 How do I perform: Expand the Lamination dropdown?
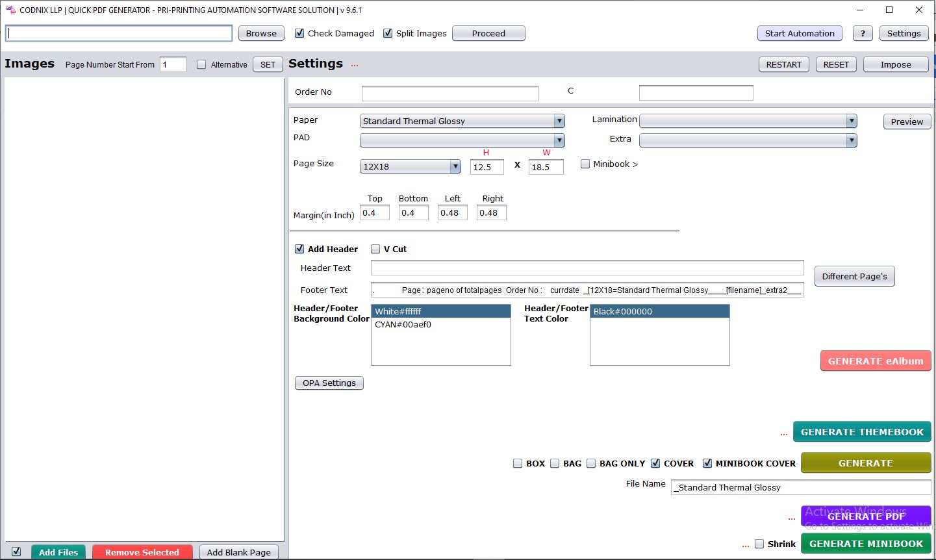(x=851, y=121)
